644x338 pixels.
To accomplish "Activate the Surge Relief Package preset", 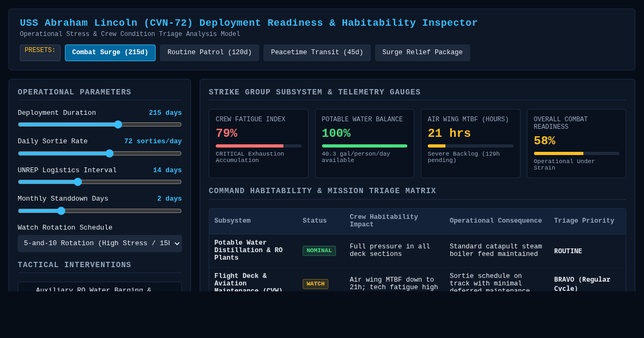I will click(422, 53).
